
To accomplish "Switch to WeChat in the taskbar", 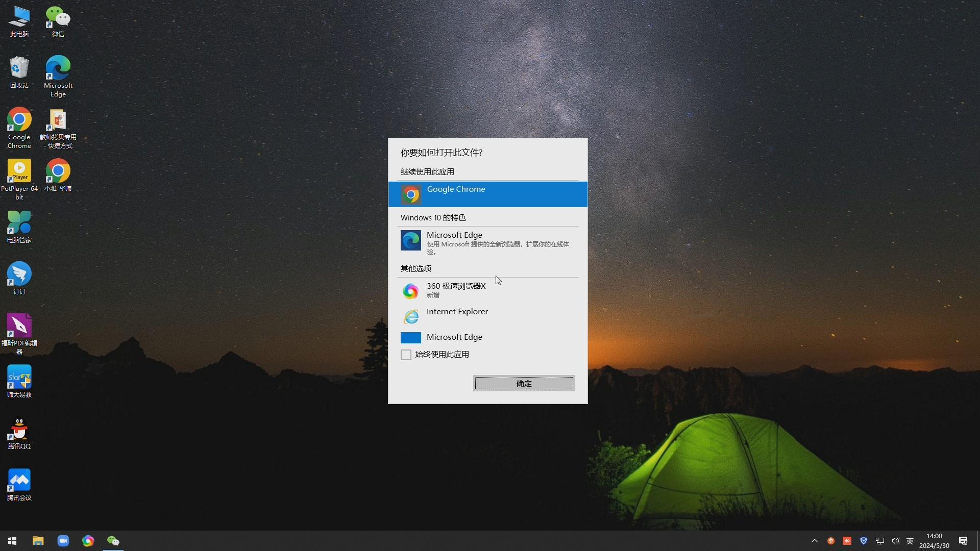I will point(113,541).
